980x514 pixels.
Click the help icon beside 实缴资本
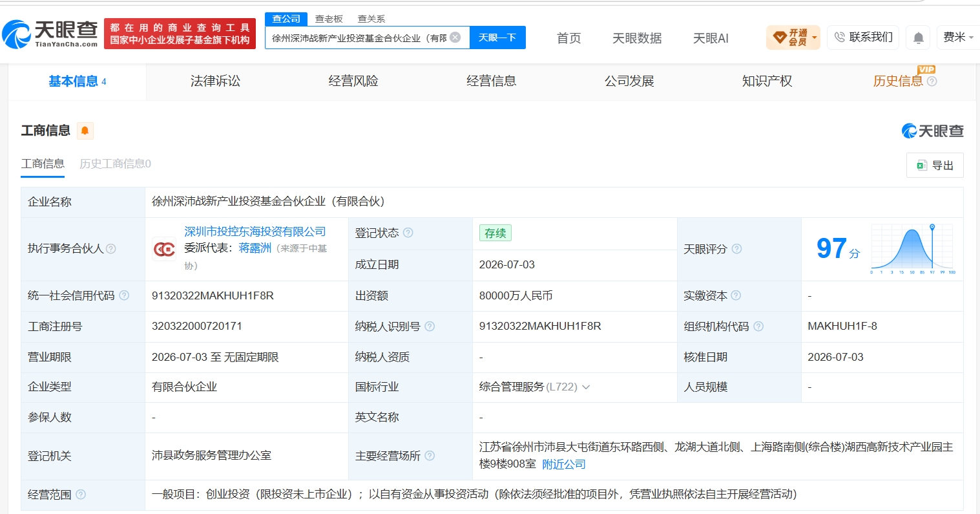pos(736,295)
